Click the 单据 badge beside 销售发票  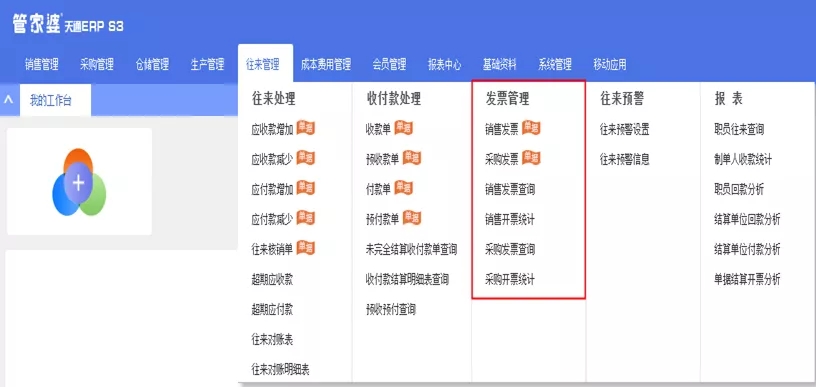(531, 128)
